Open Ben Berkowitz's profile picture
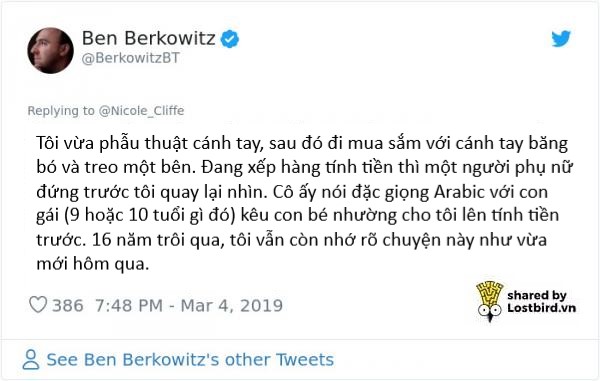 click(x=51, y=50)
